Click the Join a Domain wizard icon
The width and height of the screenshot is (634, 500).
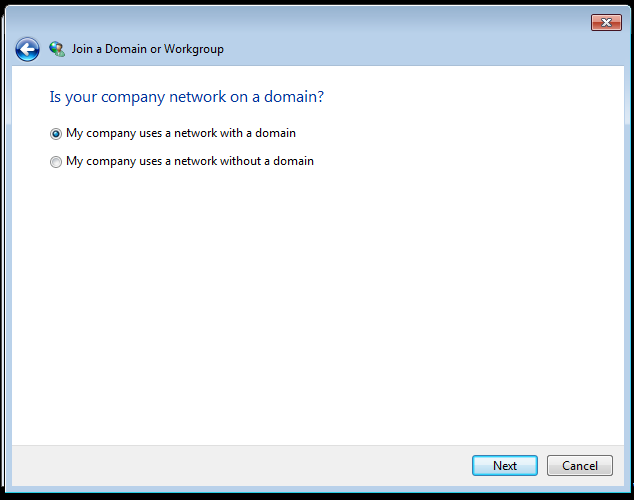[x=57, y=48]
